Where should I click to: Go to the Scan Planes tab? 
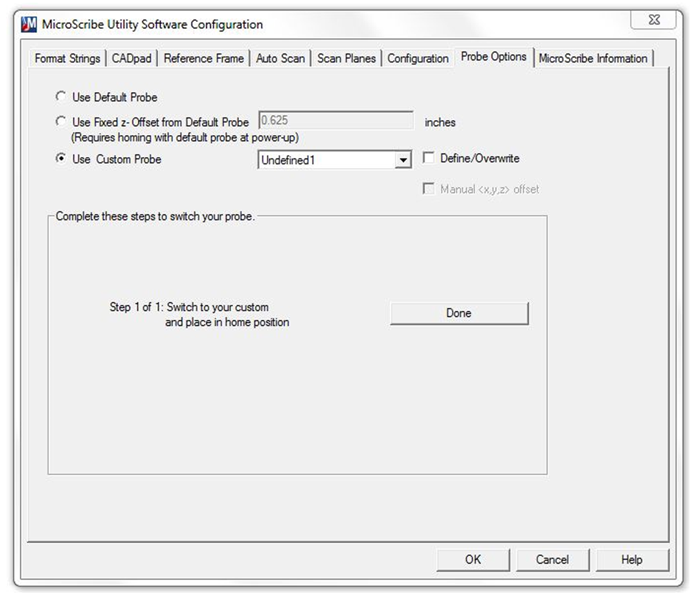[x=346, y=58]
